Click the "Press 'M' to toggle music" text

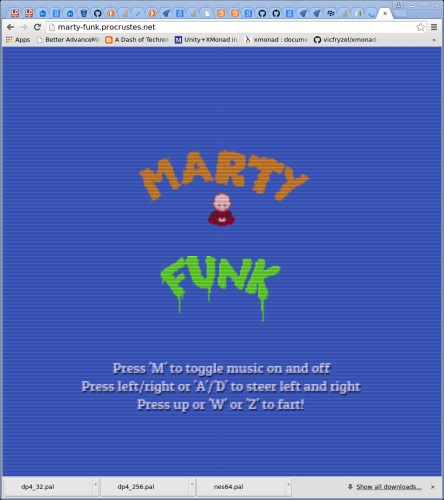click(222, 369)
